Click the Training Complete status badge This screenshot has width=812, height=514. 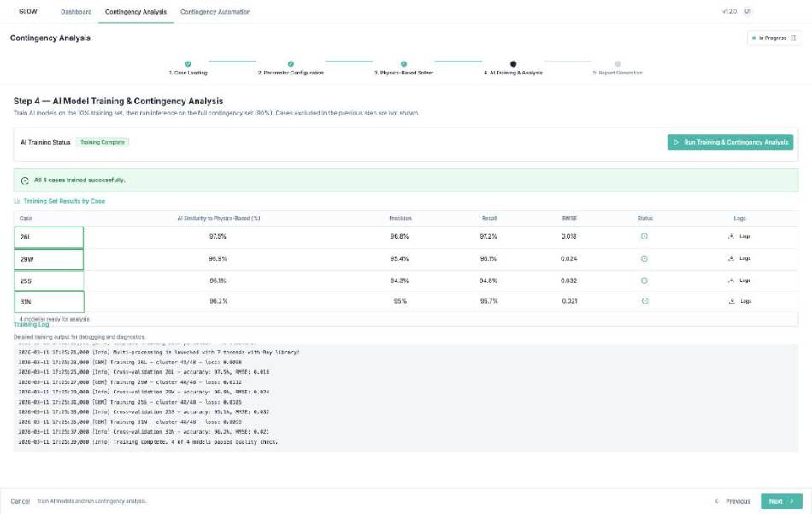(103, 142)
